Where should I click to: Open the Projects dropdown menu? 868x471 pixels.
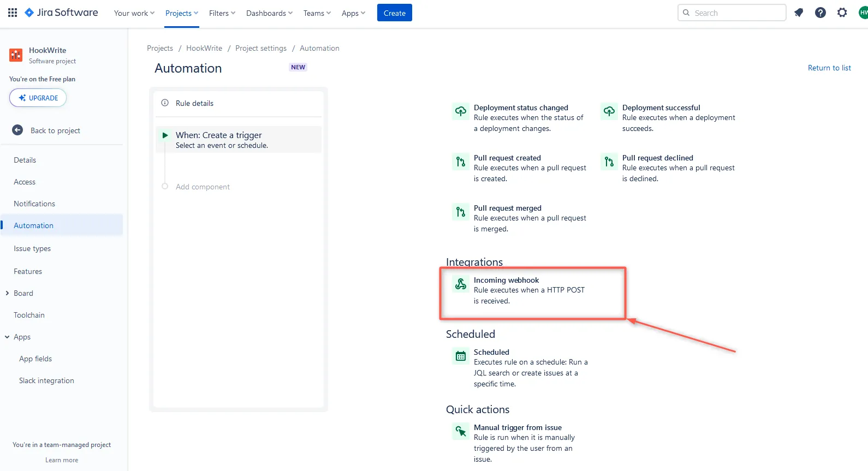click(182, 13)
